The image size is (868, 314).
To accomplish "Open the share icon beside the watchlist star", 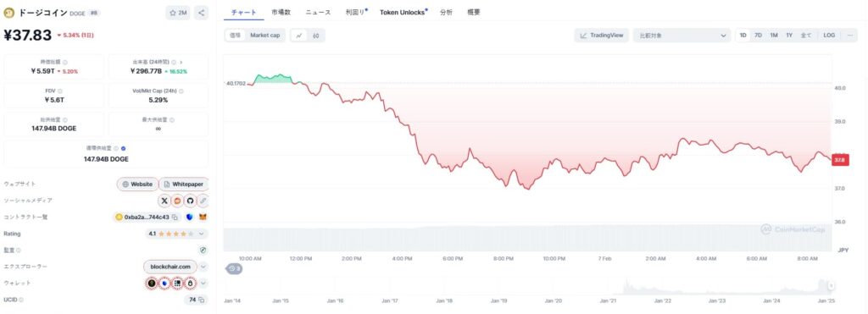I will tap(202, 13).
